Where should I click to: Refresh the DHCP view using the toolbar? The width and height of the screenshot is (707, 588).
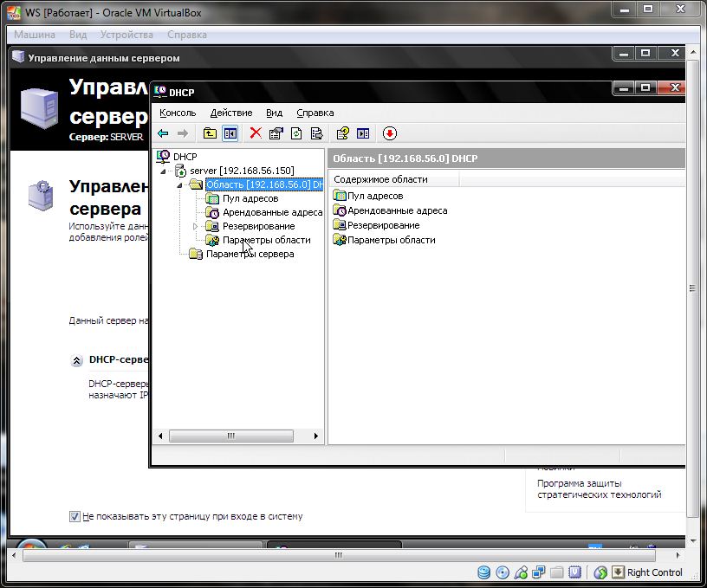point(296,133)
